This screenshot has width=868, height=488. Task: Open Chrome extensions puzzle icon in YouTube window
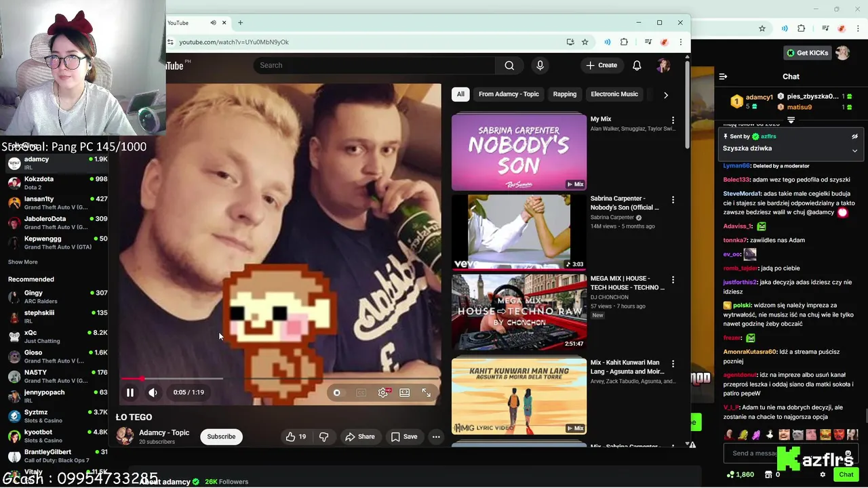coord(624,42)
